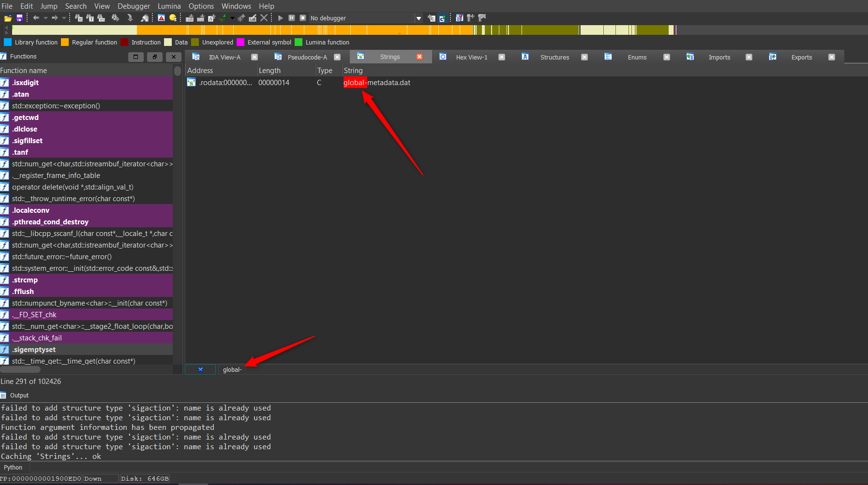Switch to the Hex View-1 tab
868x485 pixels.
(x=472, y=57)
